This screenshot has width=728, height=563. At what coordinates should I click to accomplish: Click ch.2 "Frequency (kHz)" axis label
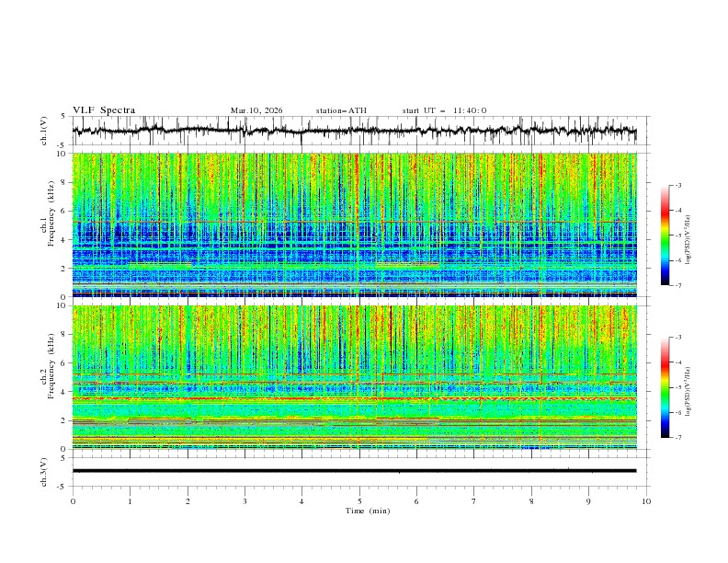pyautogui.click(x=51, y=366)
